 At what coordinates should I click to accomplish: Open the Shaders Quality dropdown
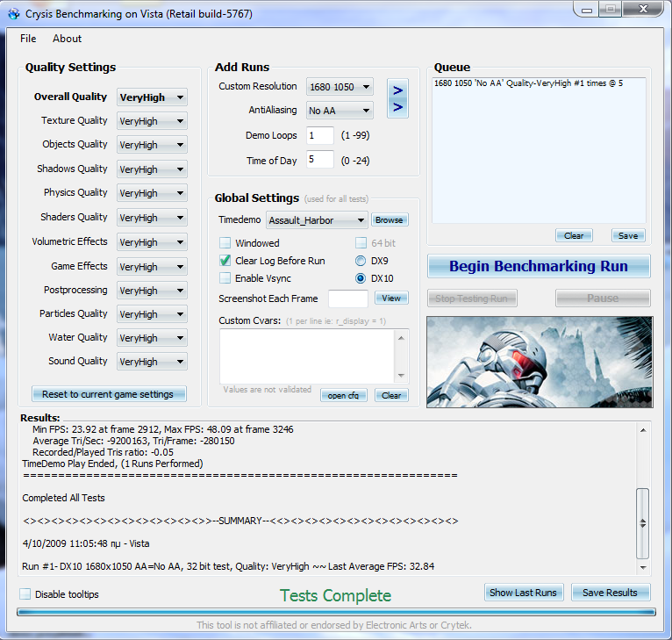152,218
